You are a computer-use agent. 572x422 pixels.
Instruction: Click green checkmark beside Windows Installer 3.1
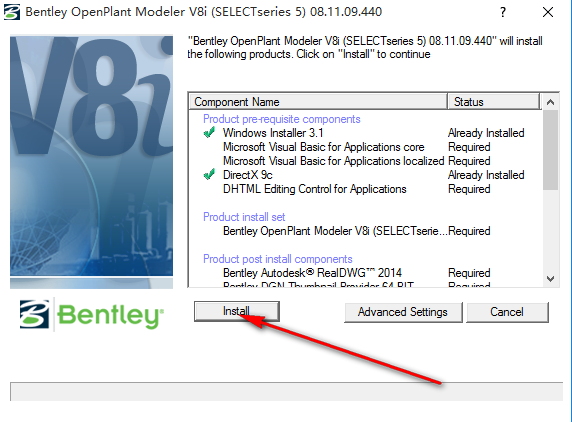[209, 133]
